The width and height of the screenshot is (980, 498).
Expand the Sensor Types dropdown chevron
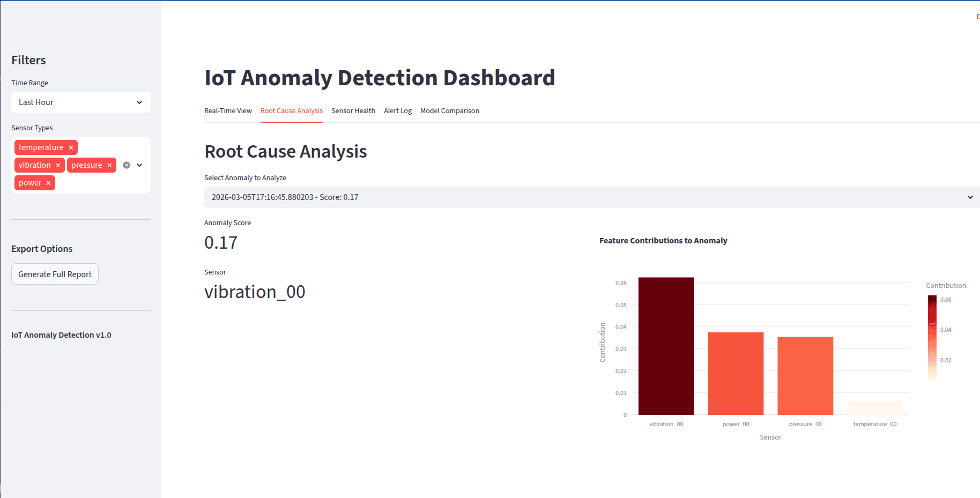(x=139, y=165)
